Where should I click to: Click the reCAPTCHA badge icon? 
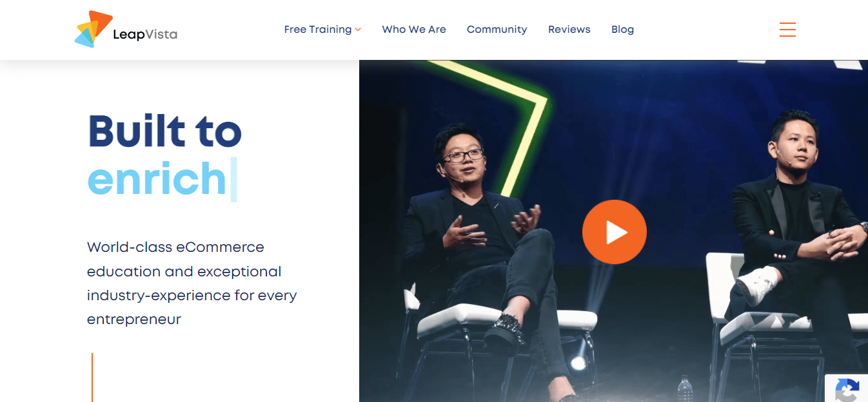(x=847, y=389)
